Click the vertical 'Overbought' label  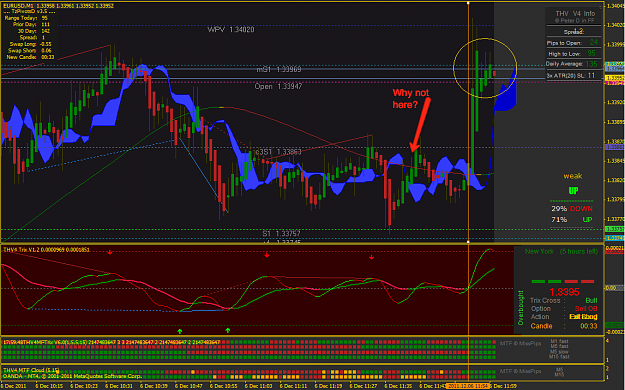tap(520, 307)
